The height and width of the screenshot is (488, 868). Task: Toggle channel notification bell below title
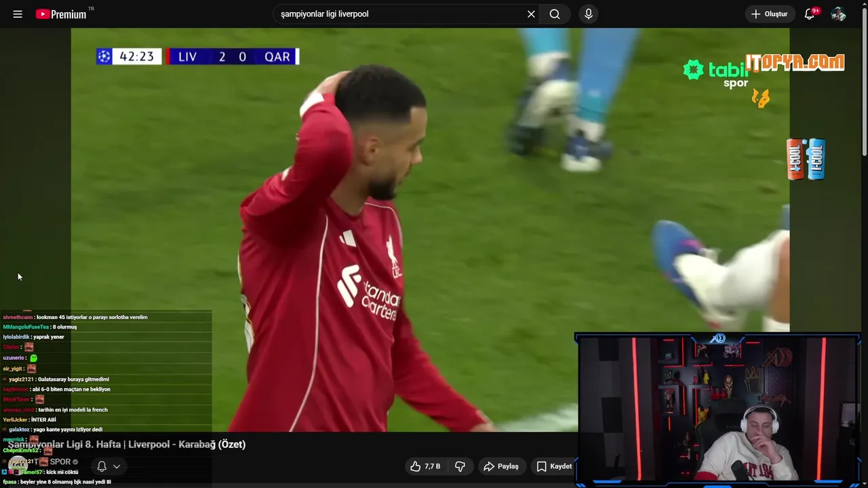point(102,466)
